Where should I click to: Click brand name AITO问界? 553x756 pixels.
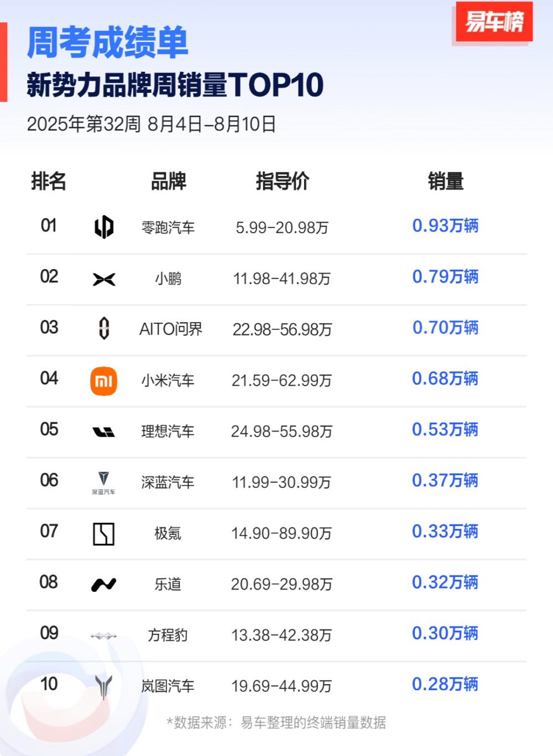tap(171, 329)
